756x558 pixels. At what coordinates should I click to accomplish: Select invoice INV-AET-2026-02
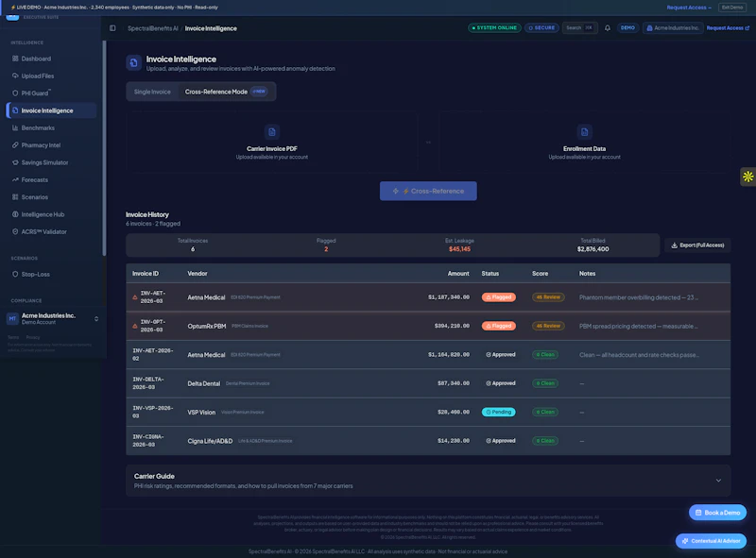[152, 355]
